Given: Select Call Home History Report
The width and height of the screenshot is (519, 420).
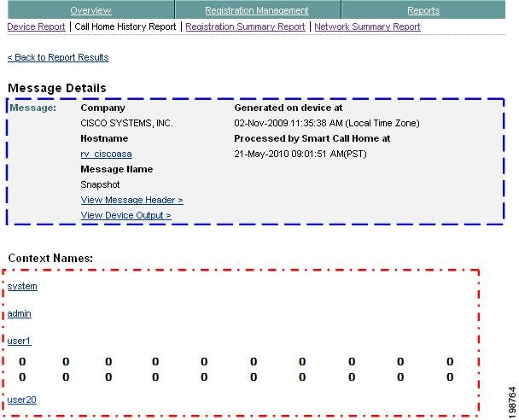Looking at the screenshot, I should 125,26.
